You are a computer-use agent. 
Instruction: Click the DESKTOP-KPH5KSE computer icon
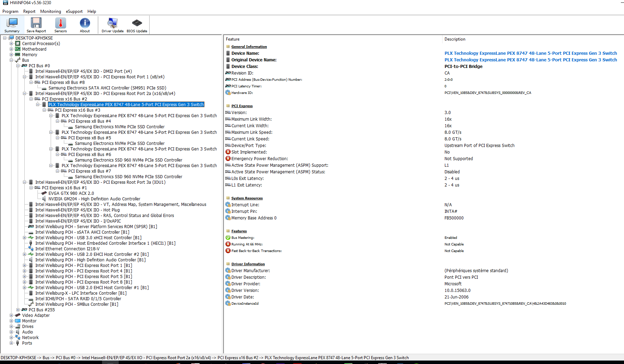coord(11,38)
